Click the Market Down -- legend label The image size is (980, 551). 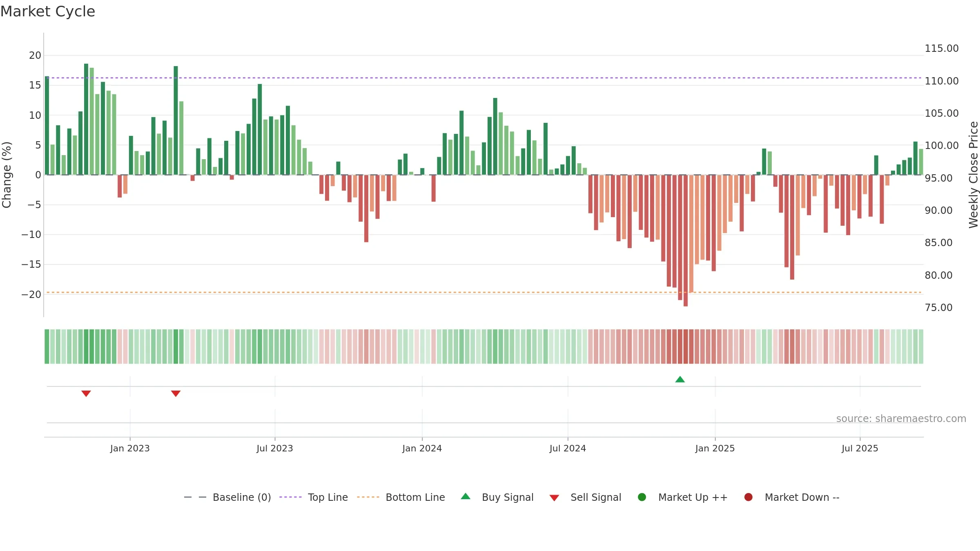click(802, 497)
